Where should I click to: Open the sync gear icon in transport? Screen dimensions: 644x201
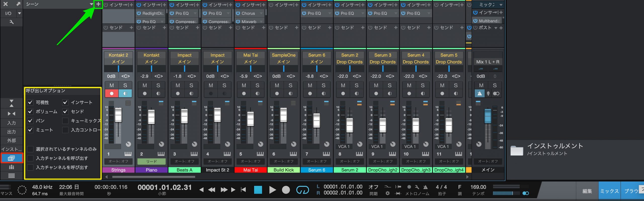388,193
